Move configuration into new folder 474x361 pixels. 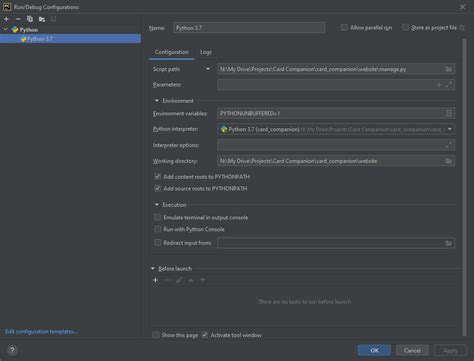tap(42, 19)
